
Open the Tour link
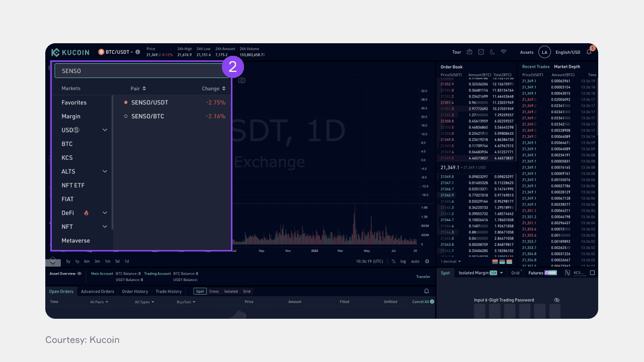pos(457,52)
